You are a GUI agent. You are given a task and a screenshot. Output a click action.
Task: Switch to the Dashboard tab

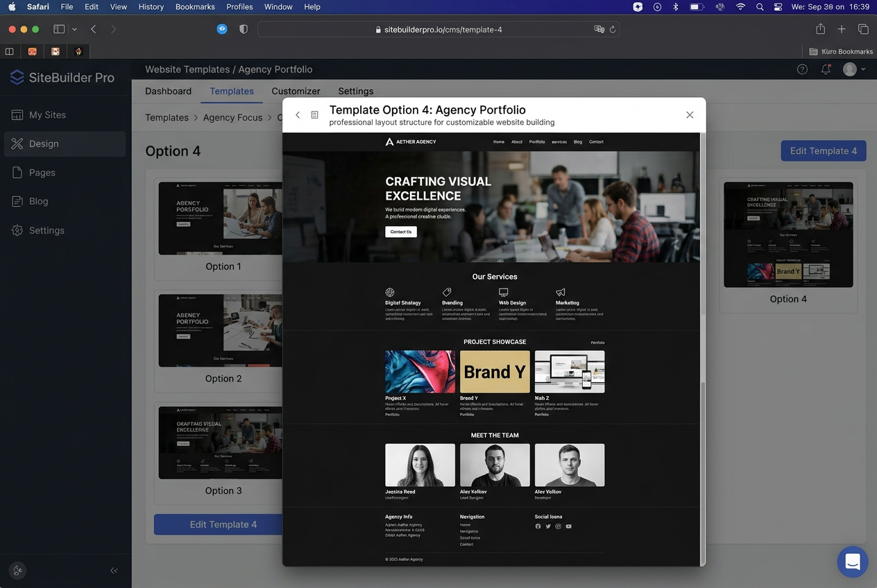(x=168, y=91)
